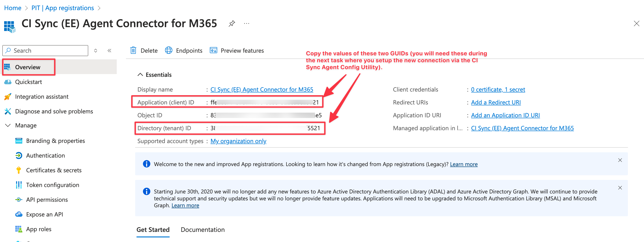Click the Delete trash icon
This screenshot has height=242, width=644.
[x=133, y=50]
